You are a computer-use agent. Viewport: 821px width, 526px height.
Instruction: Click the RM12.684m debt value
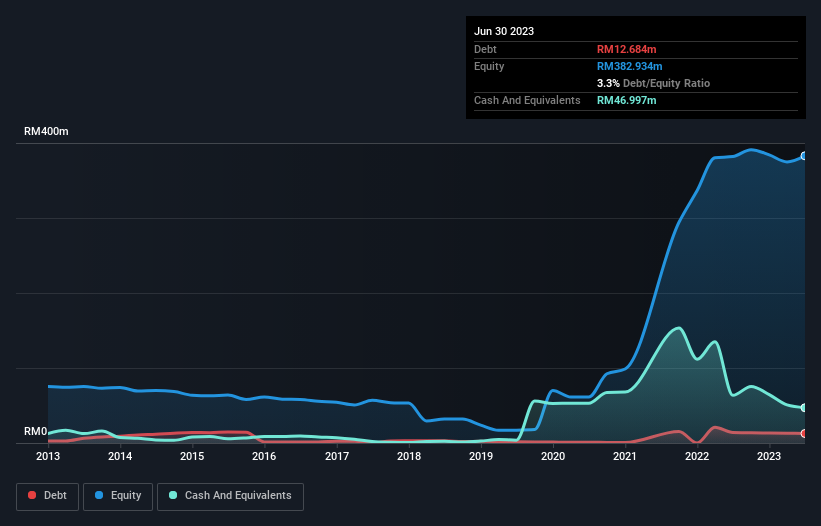tap(626, 49)
